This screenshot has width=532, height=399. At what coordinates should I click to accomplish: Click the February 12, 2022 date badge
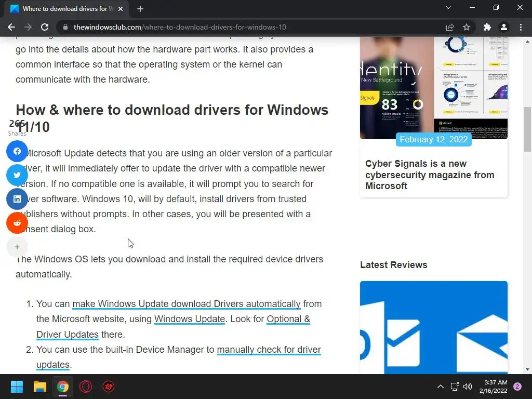[x=434, y=139]
